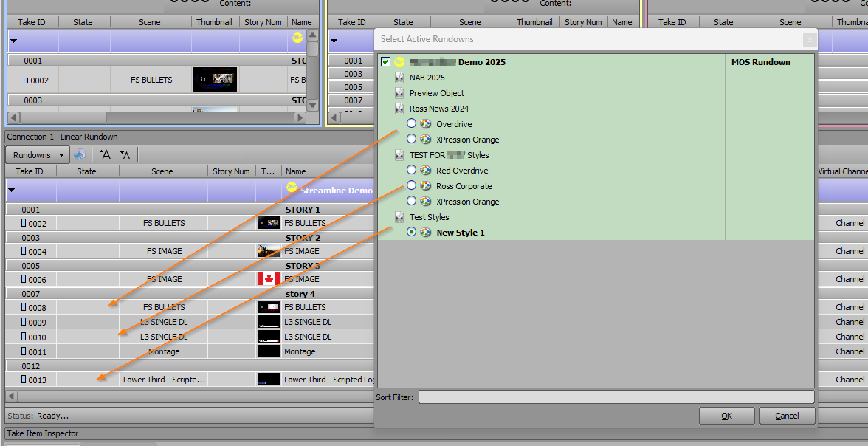Select the Ross Corporate radio button
Viewport: 868px width, 446px height.
tap(411, 185)
